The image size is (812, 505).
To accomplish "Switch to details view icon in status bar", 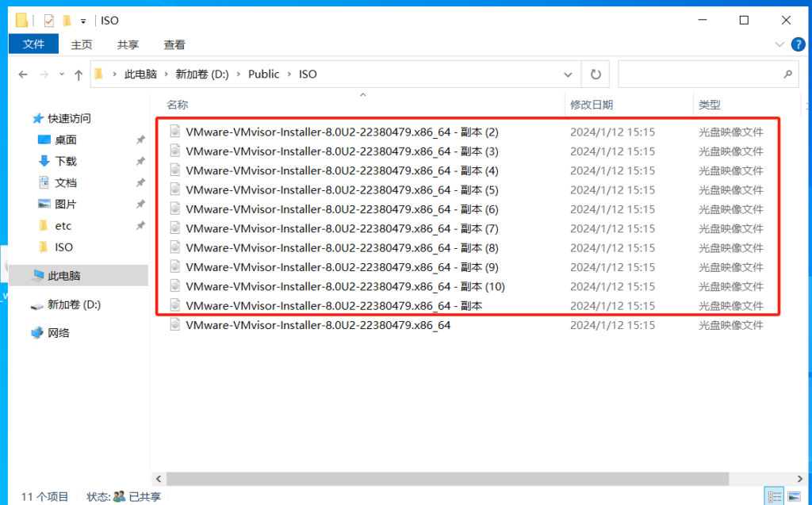I will [x=775, y=497].
